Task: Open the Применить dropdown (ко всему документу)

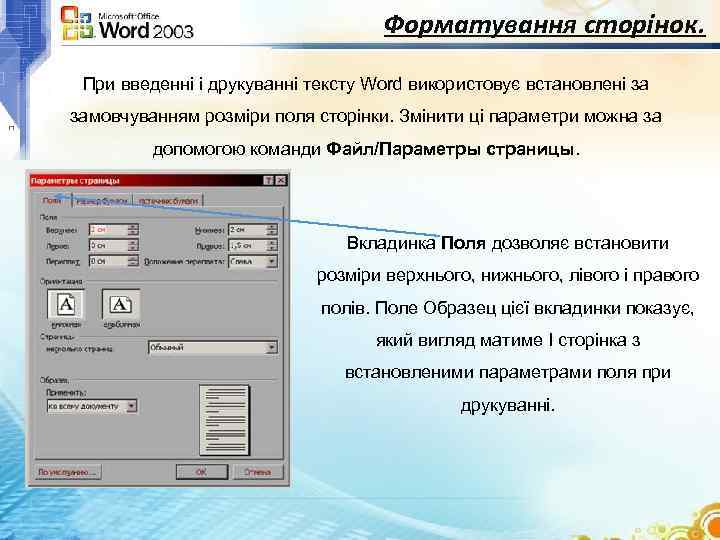Action: 92,406
